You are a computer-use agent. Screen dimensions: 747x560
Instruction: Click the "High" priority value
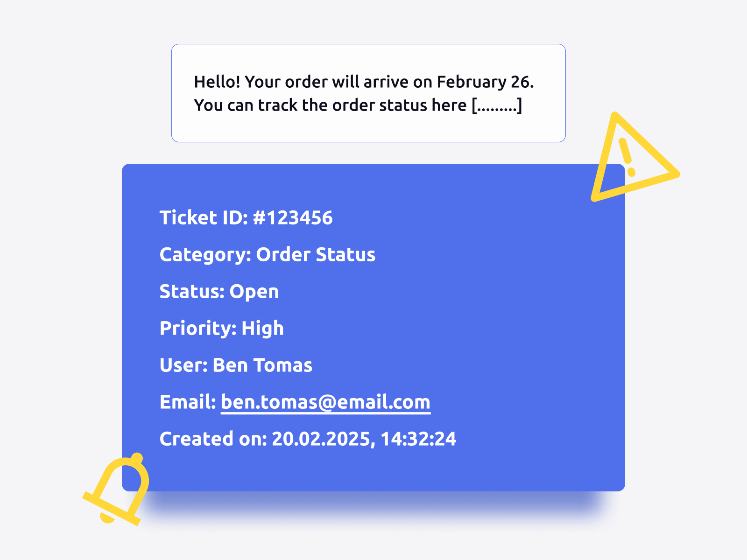click(x=262, y=329)
